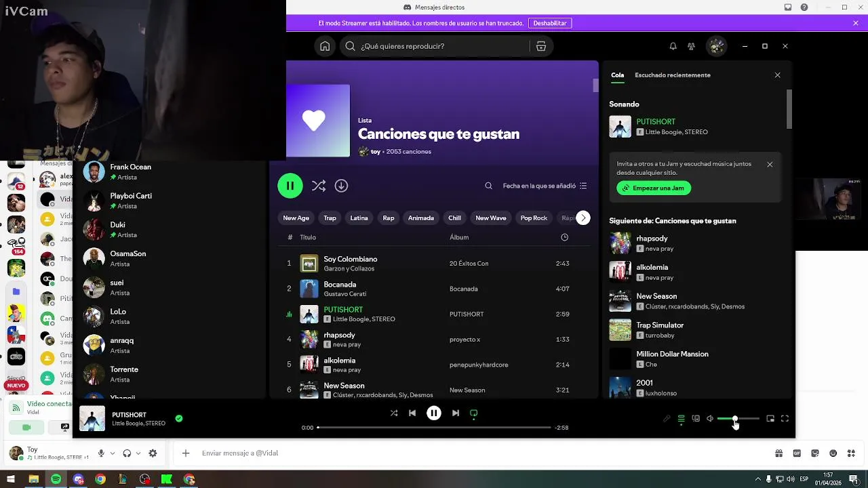Select Bocanada by Gustavo Cerati track
This screenshot has height=488, width=868.
[434, 289]
